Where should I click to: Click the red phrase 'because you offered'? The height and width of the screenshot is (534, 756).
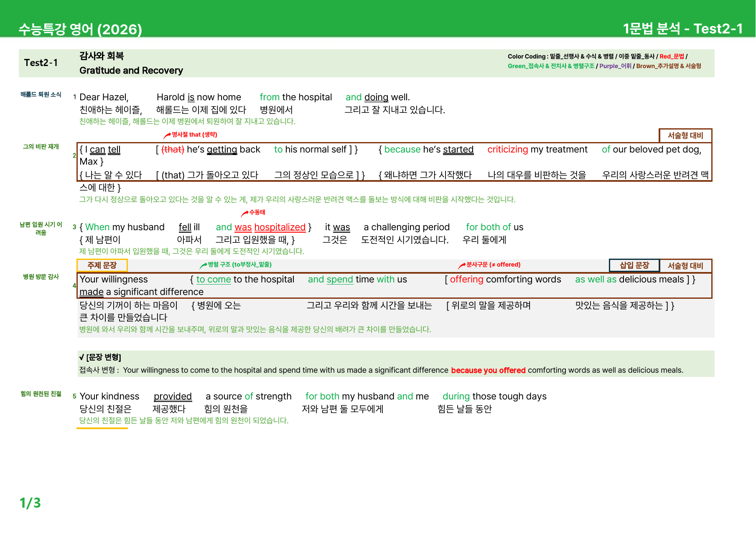[488, 370]
